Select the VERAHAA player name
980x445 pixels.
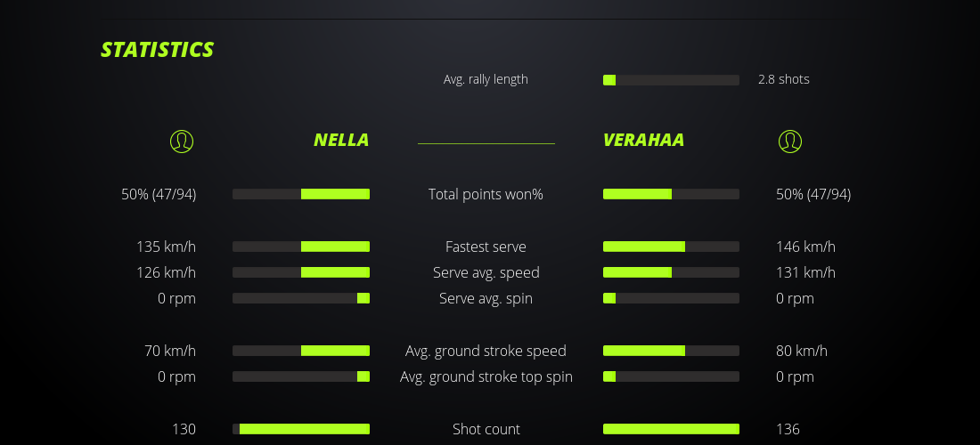coord(643,140)
